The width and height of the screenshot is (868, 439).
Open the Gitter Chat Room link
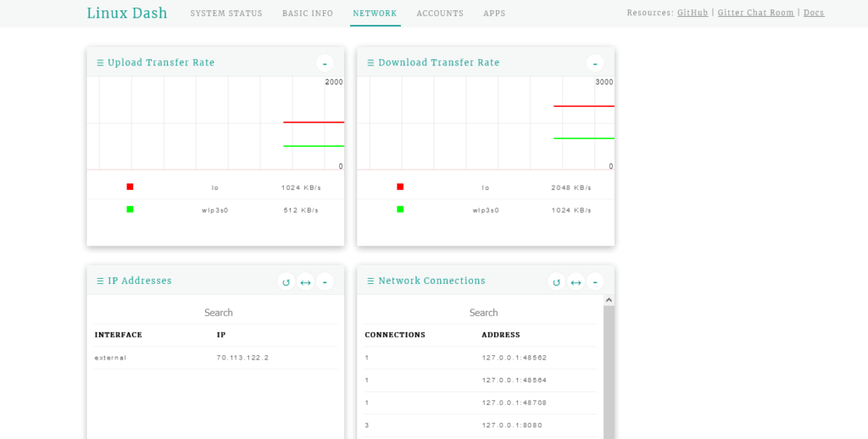pos(755,13)
